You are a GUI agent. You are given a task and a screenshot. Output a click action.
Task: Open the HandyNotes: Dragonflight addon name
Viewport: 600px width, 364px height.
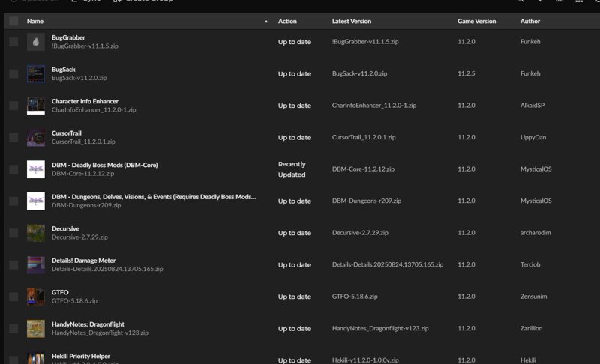[88, 324]
